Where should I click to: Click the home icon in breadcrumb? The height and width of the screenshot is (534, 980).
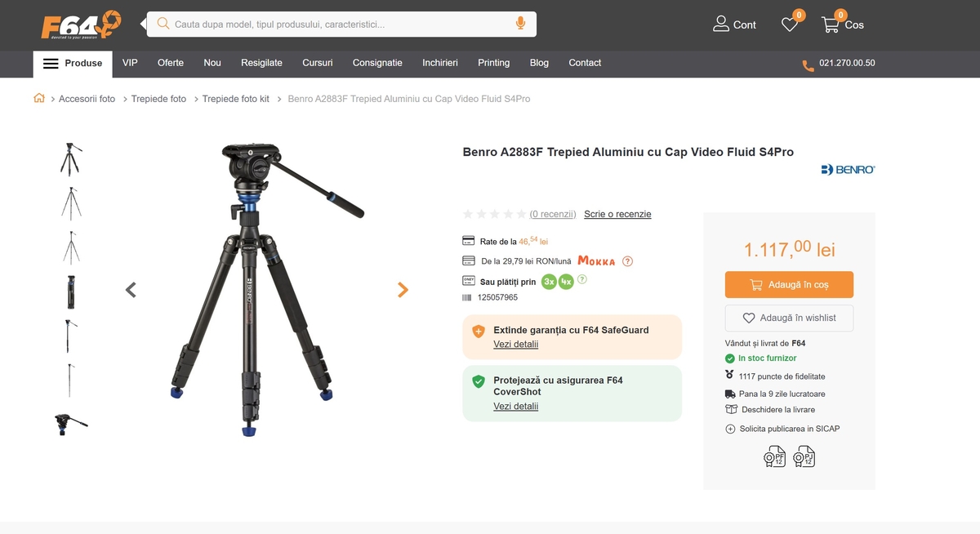pyautogui.click(x=39, y=99)
